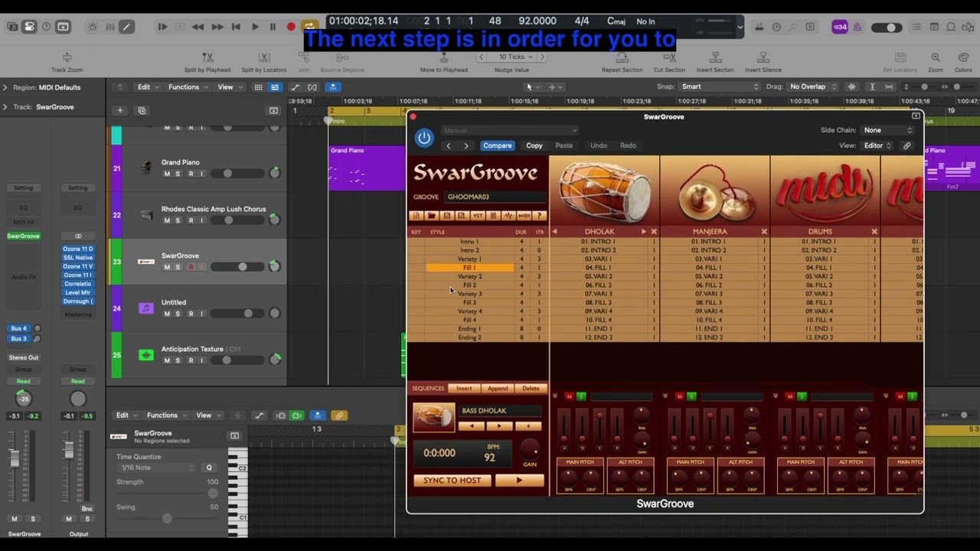Open the Side Chain None dropdown

tap(886, 130)
